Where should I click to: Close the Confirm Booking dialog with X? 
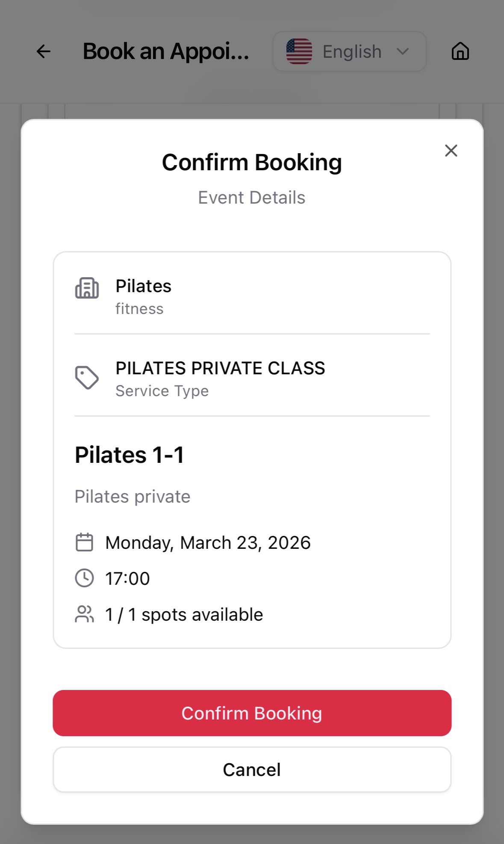451,151
